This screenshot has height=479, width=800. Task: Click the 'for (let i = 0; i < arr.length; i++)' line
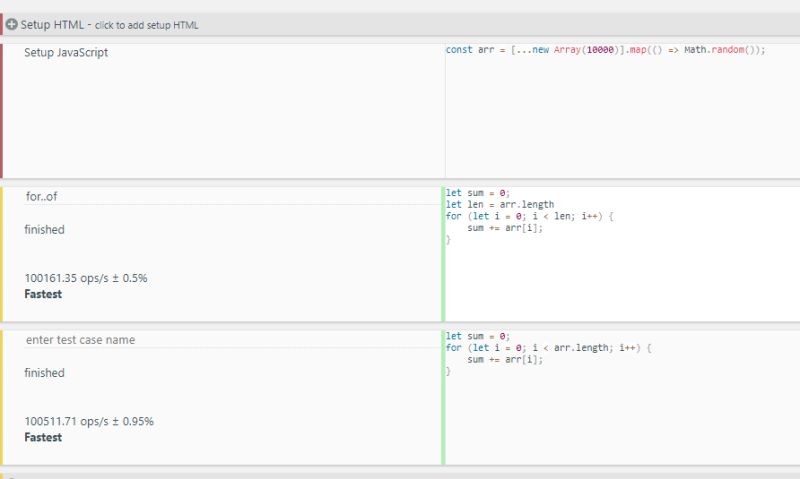(x=548, y=348)
